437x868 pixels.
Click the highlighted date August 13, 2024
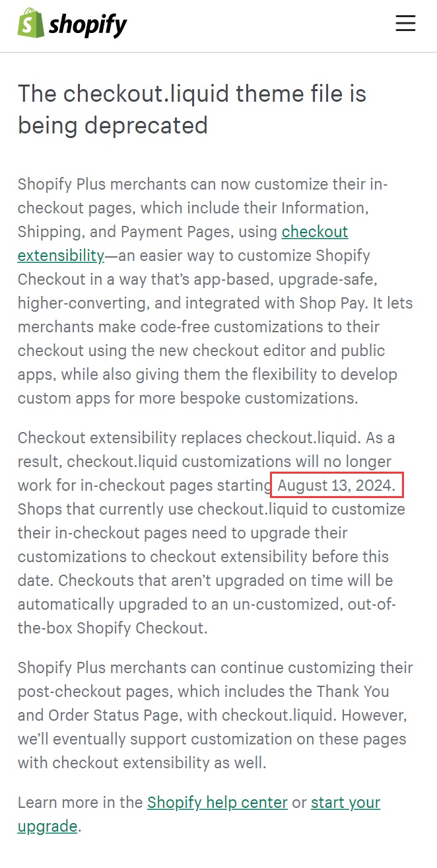pyautogui.click(x=336, y=486)
